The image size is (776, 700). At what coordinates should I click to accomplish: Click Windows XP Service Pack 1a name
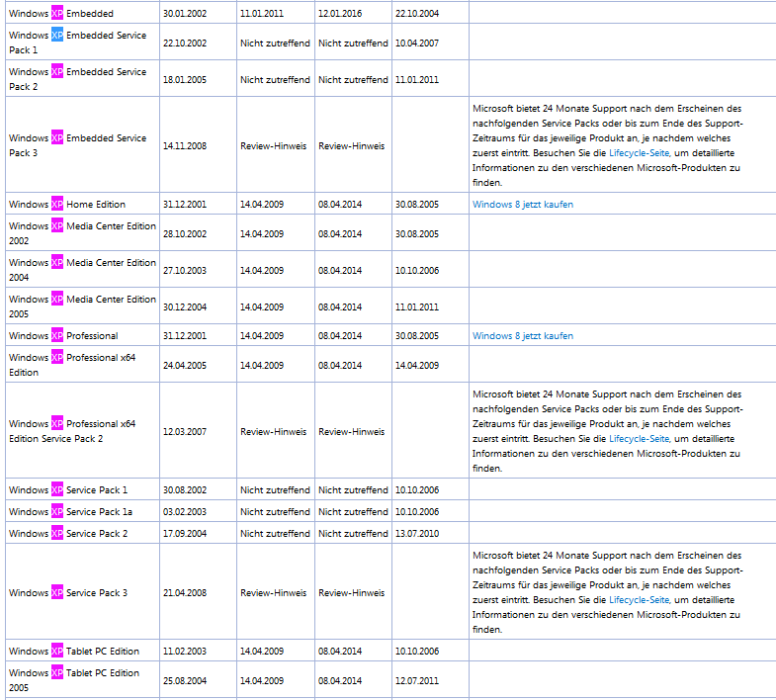[x=71, y=512]
